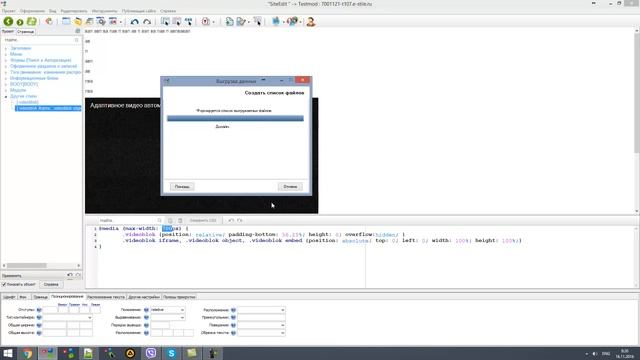Click the paste icon in CSS editor toolbar
The height and width of the screenshot is (360, 640).
coord(180,220)
